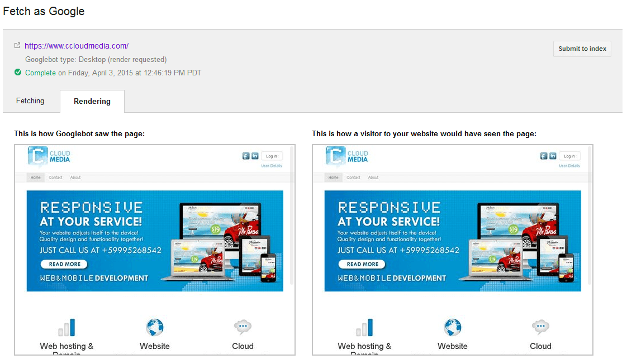Click bar chart hosting icon in Googlebot preview

click(x=66, y=328)
